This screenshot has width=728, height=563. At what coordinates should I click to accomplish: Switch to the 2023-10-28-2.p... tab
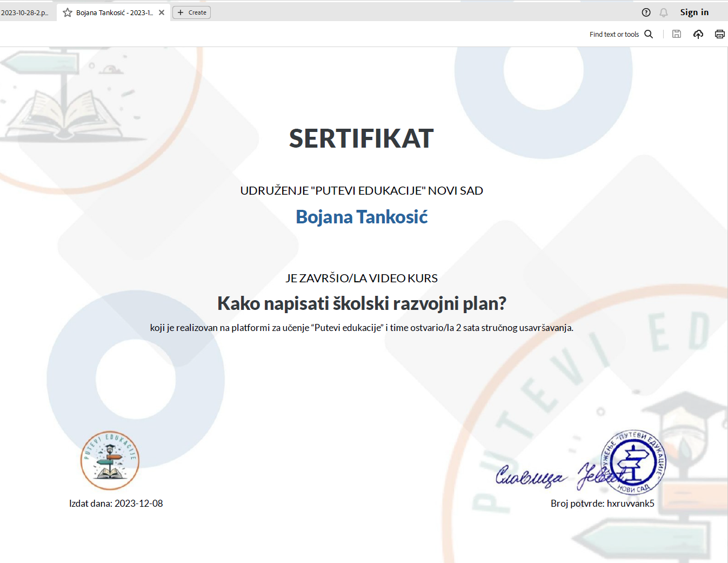(25, 12)
